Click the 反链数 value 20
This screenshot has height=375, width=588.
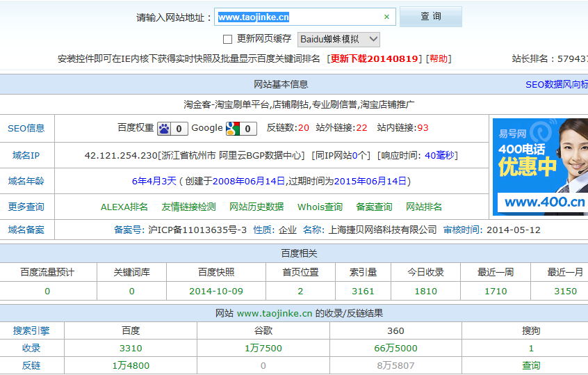coord(304,128)
